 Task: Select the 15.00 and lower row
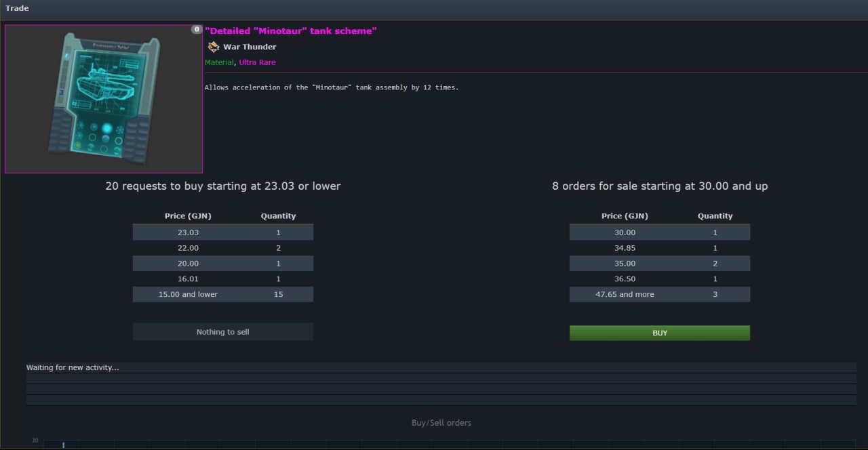point(223,294)
